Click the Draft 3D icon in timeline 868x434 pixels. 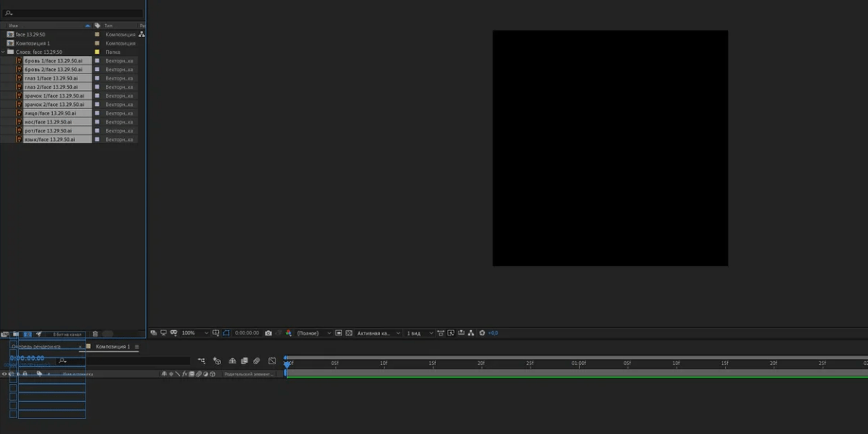(x=217, y=361)
